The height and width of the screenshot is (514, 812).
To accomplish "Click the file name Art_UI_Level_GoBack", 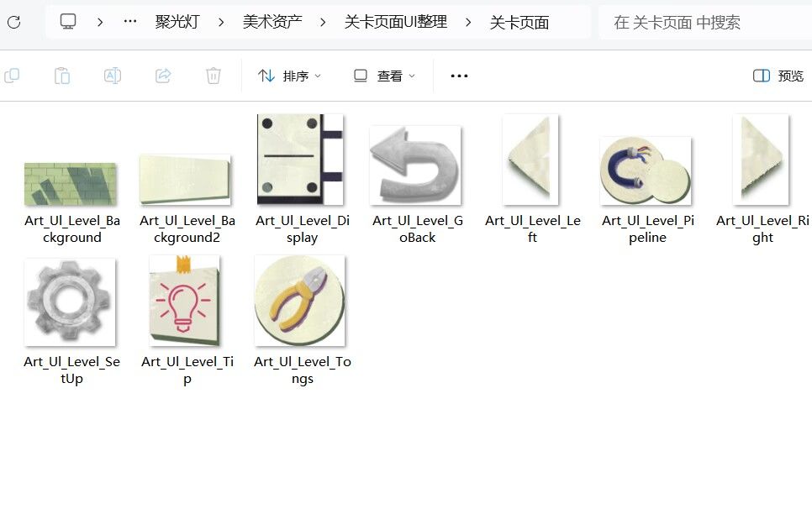I will pos(418,228).
